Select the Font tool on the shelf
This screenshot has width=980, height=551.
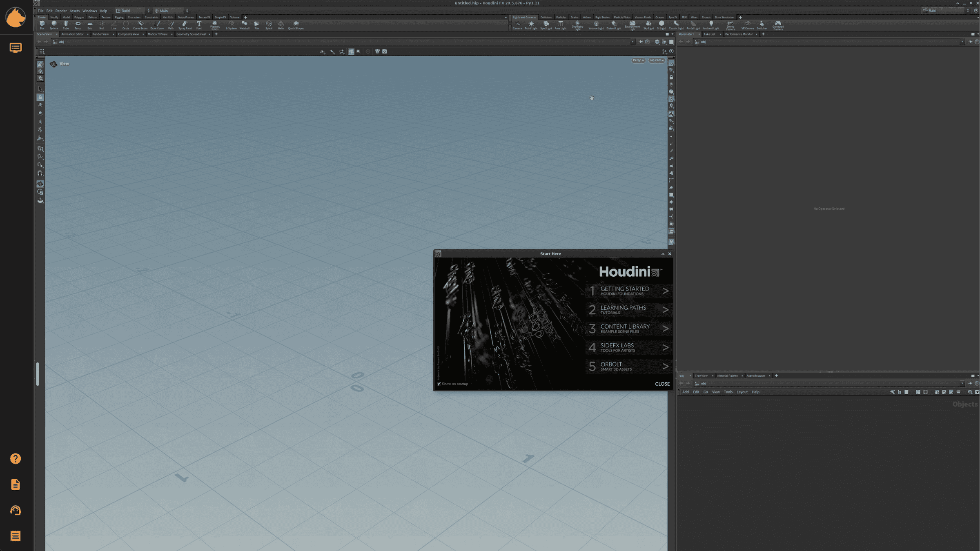click(x=199, y=25)
